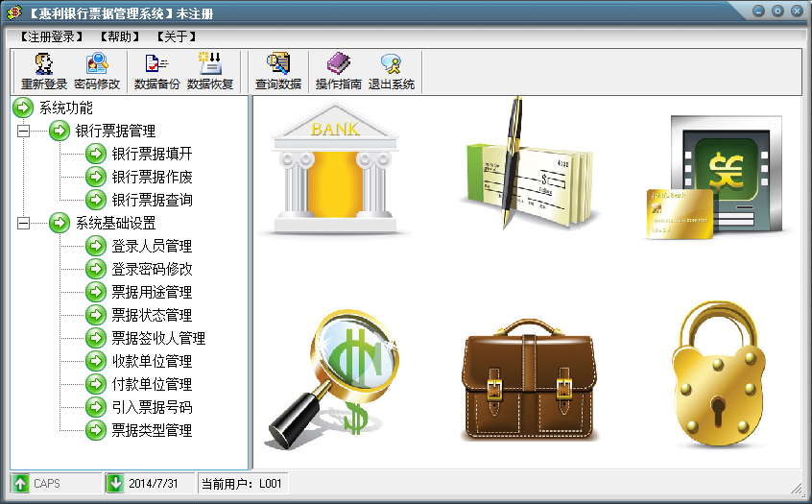The image size is (812, 504).
Task: Click green arrow icon beside 票据用途管理
Action: click(x=96, y=292)
